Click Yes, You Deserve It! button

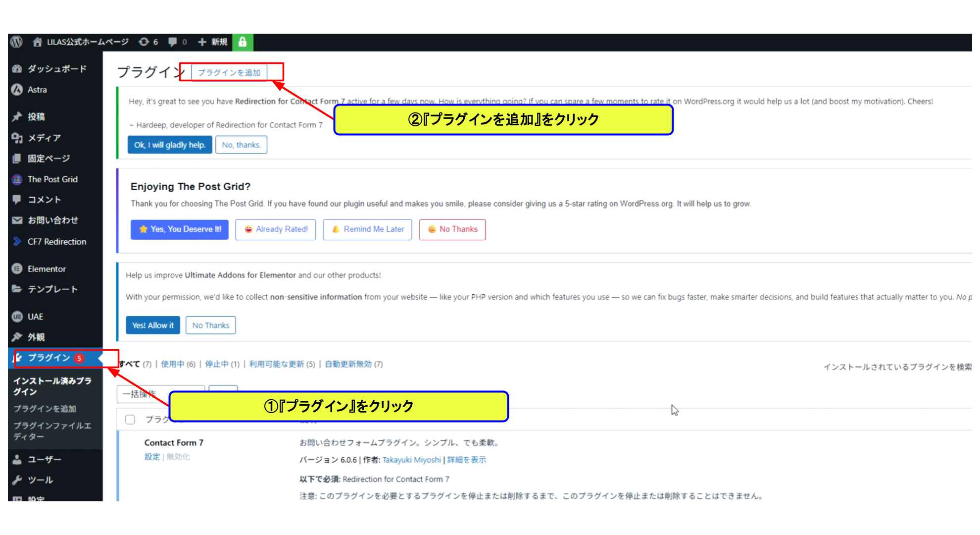click(x=180, y=229)
